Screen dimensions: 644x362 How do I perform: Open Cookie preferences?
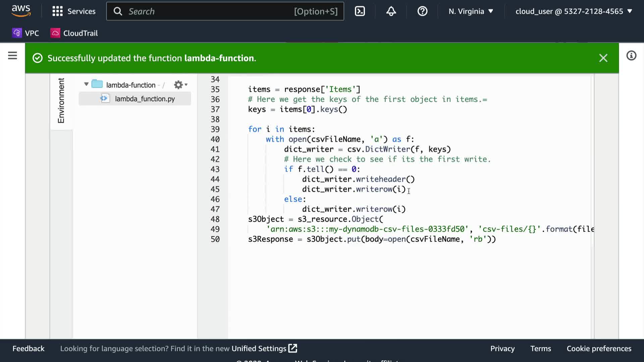[599, 349]
